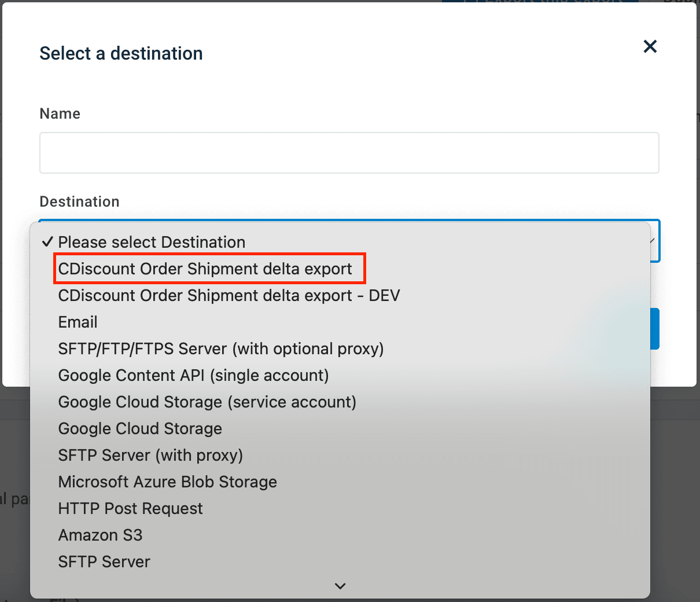This screenshot has height=602, width=700.
Task: Click the Destination dropdown arrow at right edge
Action: point(654,241)
